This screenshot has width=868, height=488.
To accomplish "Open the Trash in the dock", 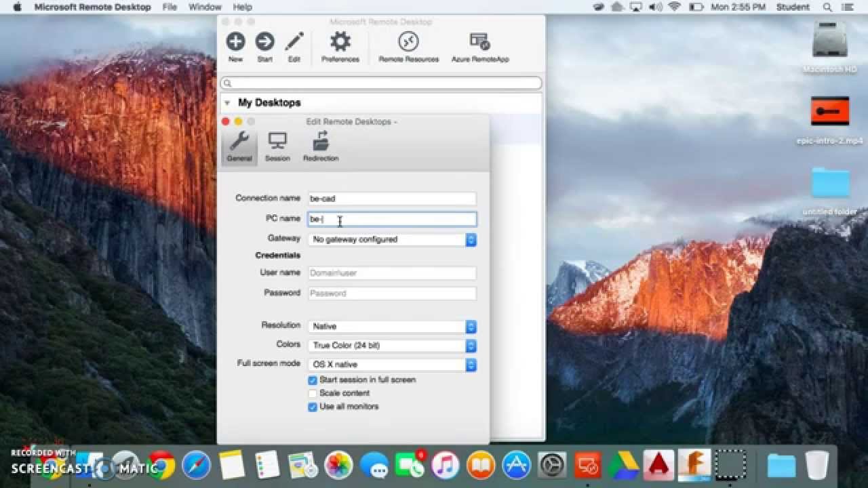I will coord(817,465).
